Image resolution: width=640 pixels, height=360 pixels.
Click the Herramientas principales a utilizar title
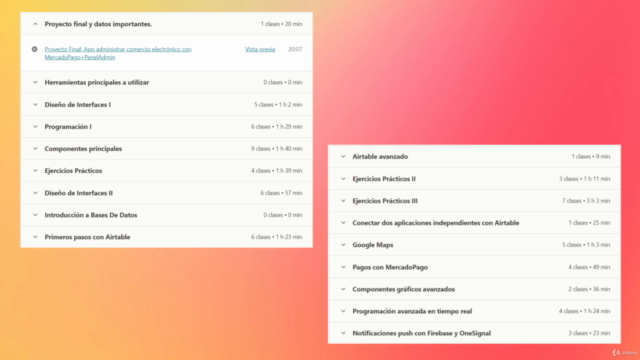(x=97, y=82)
